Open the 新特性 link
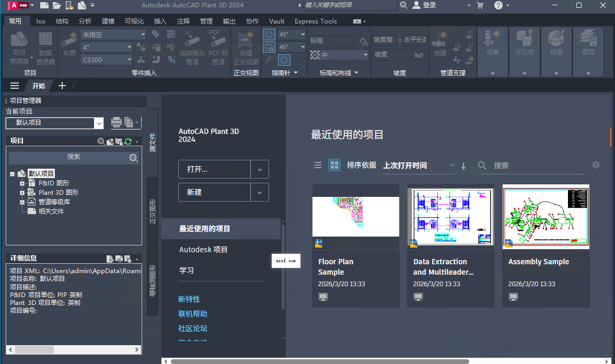Screen dimensions: 615x364 [189, 299]
